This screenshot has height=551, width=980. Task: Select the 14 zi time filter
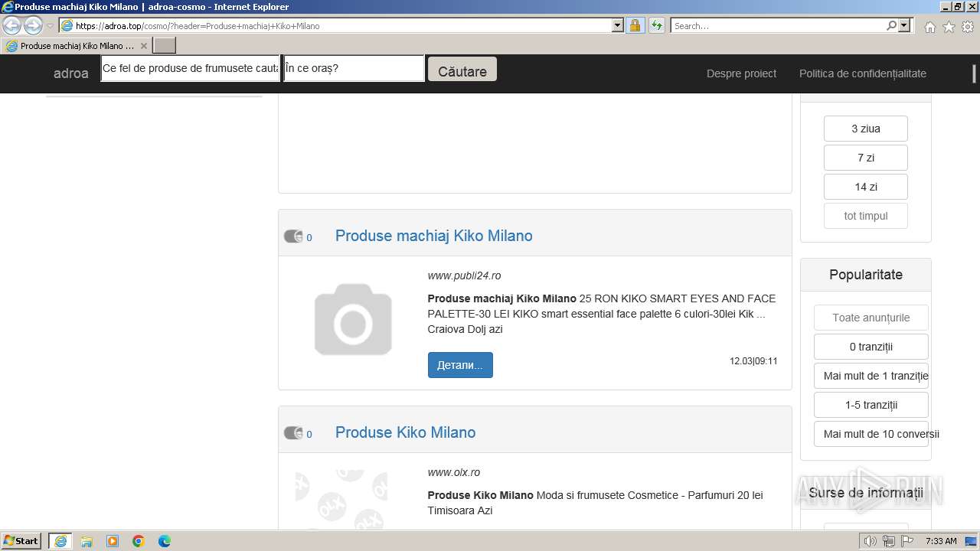[x=866, y=187]
